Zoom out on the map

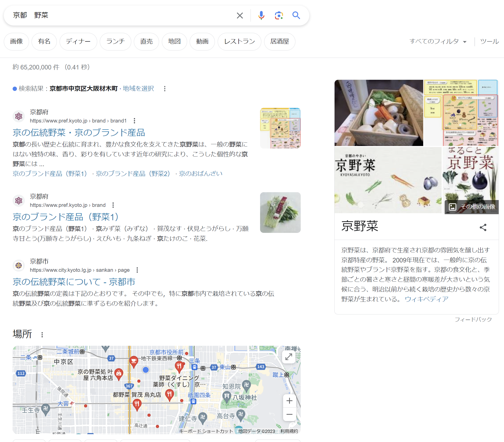(x=289, y=414)
